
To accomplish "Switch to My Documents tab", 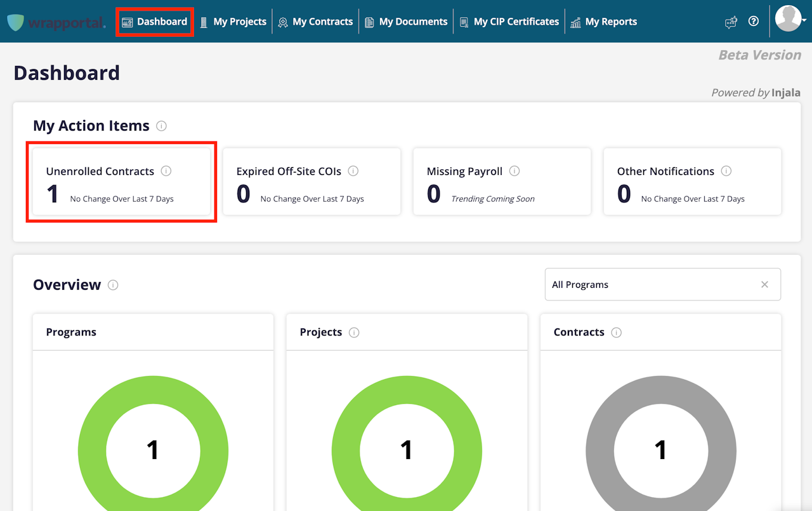I will pyautogui.click(x=406, y=22).
